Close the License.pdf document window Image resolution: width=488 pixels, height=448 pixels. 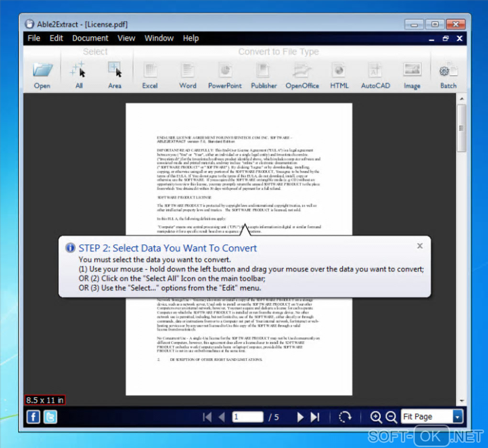[459, 38]
